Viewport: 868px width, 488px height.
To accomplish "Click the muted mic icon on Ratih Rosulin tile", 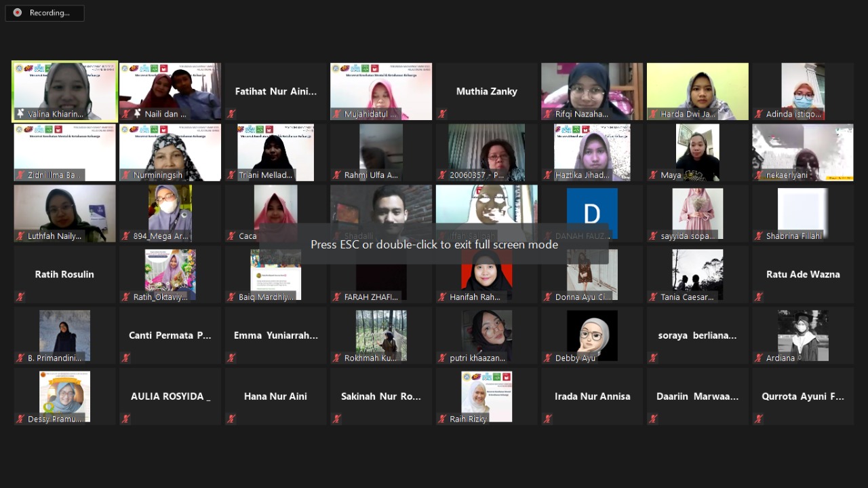I will click(20, 297).
